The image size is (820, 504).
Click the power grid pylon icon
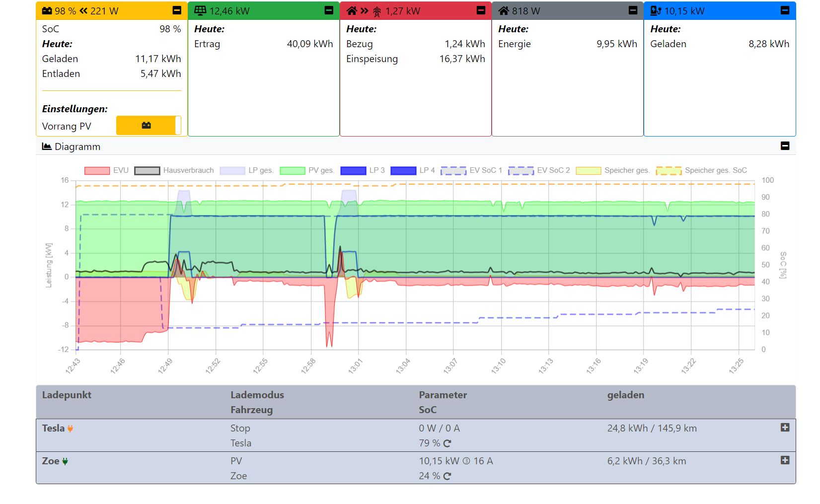(x=377, y=11)
